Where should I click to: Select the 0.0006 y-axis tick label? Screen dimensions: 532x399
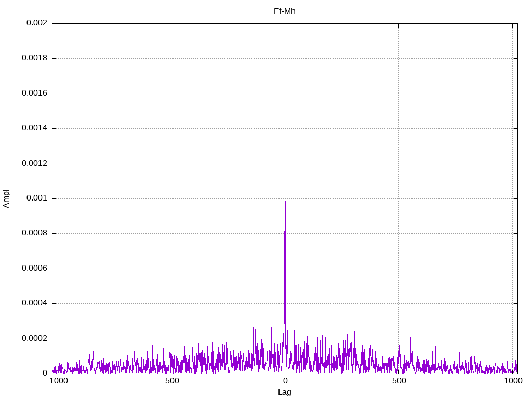coord(34,269)
